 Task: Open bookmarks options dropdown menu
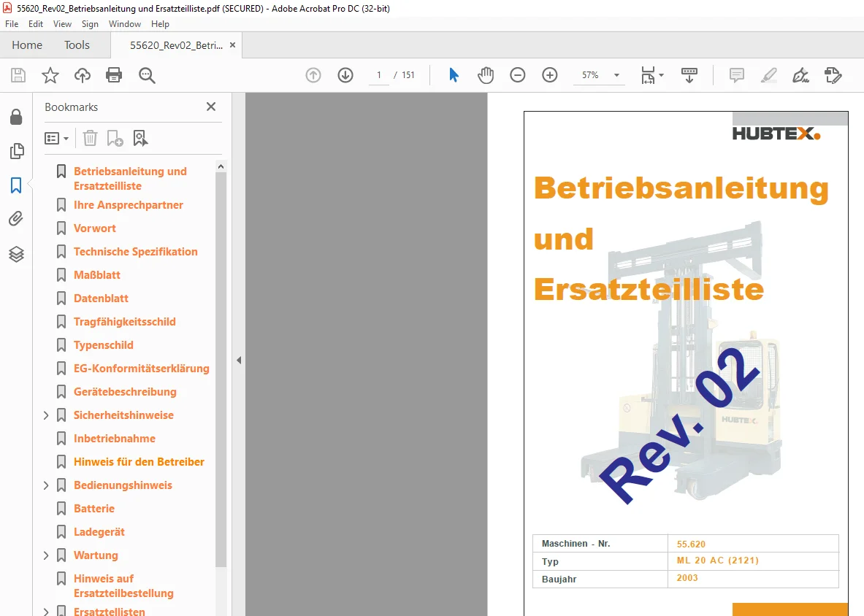coord(56,138)
